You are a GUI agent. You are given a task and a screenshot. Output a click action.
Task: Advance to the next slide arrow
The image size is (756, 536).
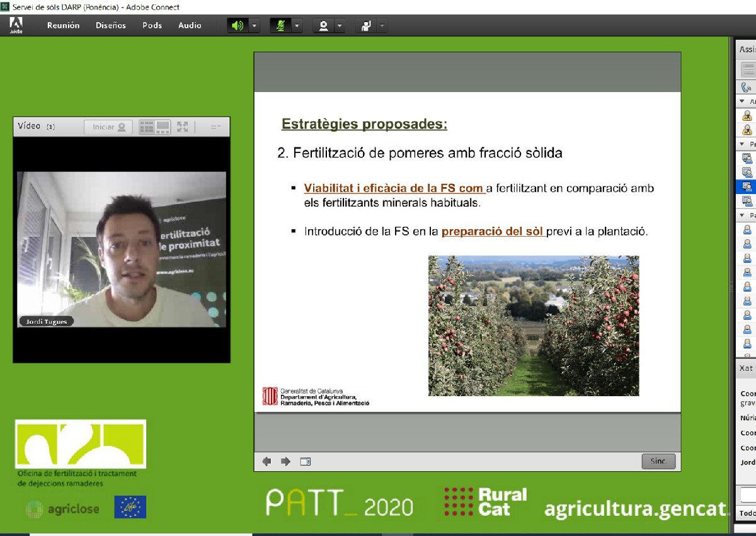click(285, 462)
